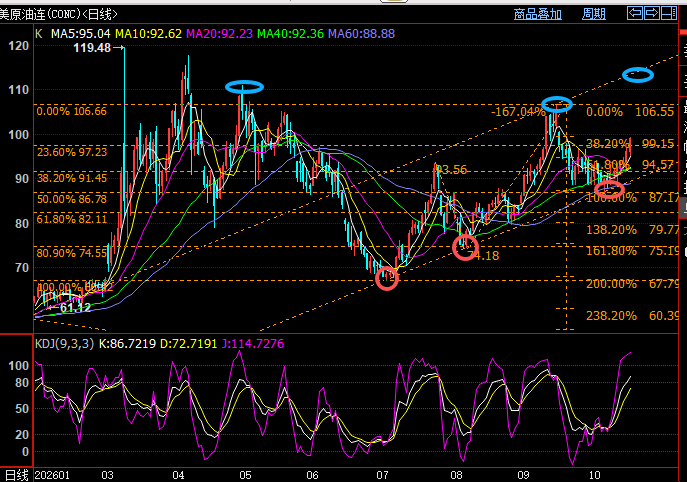The image size is (687, 482).
Task: Click the J:114.7276 value
Action: click(253, 344)
